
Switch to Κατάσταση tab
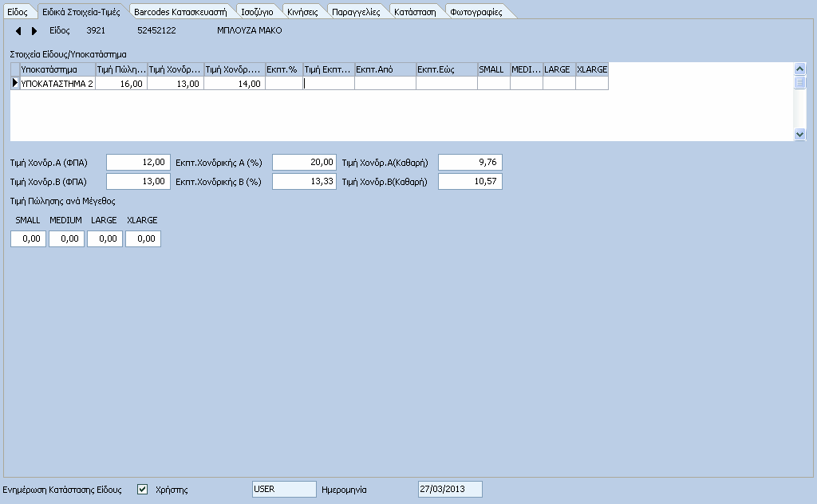point(415,11)
